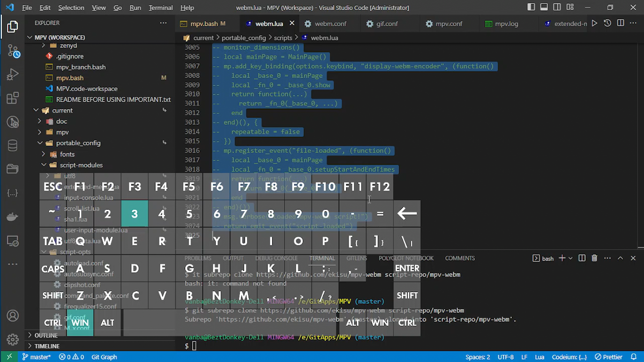
Task: Customize layout icon in title bar
Action: click(x=570, y=8)
